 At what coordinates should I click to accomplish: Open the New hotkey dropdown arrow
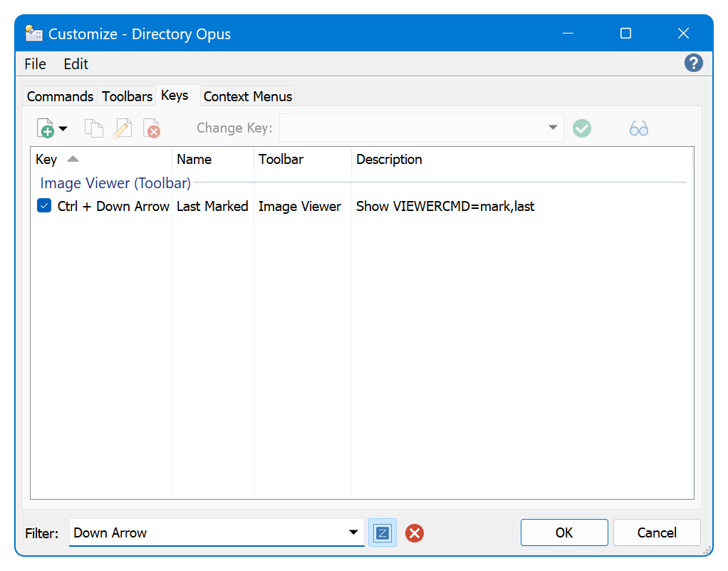click(63, 129)
